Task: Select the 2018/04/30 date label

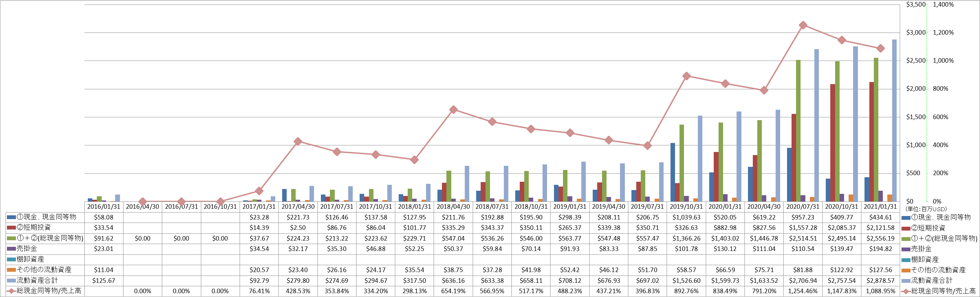Action: pos(453,207)
